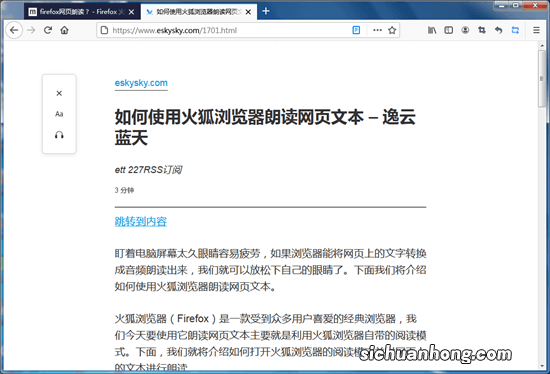550x374 pixels.
Task: Click the reading time 3 分钟
Action: [124, 190]
